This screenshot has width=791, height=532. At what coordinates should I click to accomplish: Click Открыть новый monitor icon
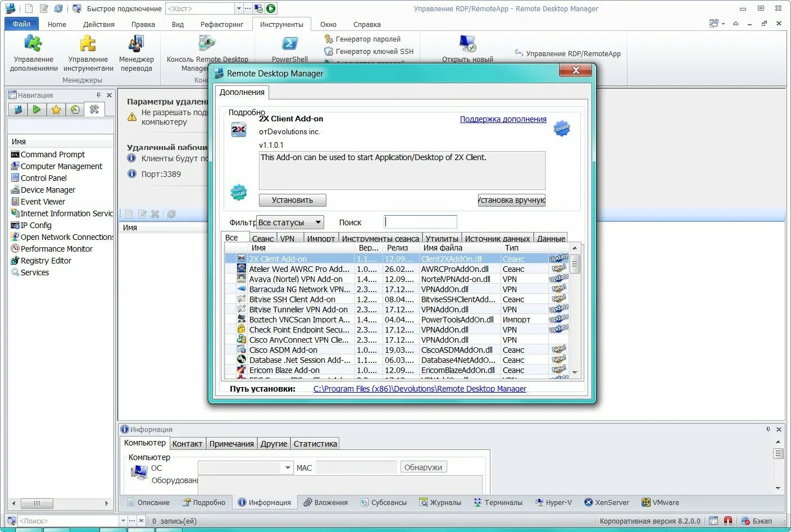467,44
